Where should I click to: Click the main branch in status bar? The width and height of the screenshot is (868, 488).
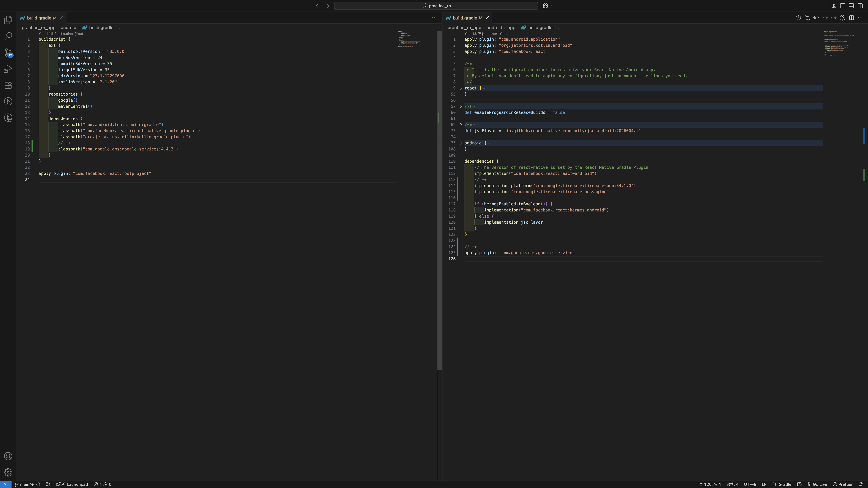[x=24, y=484]
